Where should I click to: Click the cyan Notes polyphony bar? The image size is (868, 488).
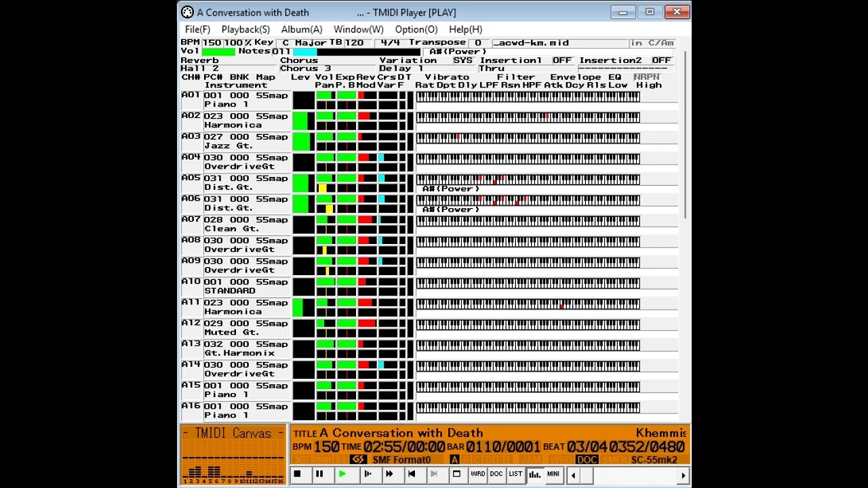coord(304,52)
